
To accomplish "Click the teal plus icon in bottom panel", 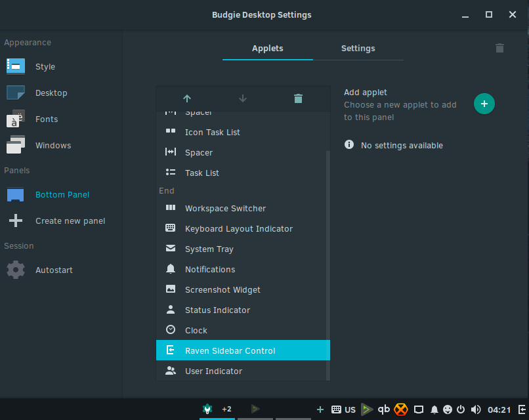I will tap(320, 409).
